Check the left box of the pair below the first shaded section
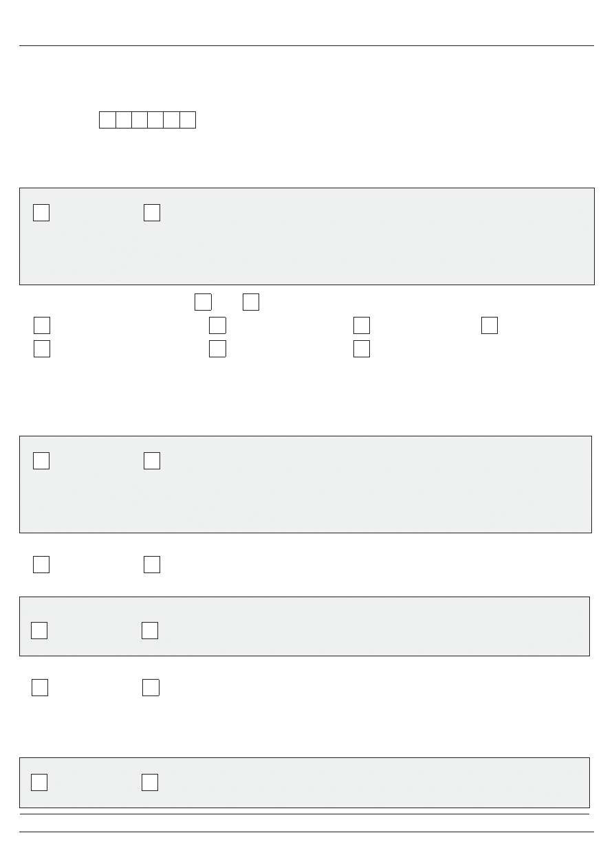The image size is (614, 868). (203, 302)
